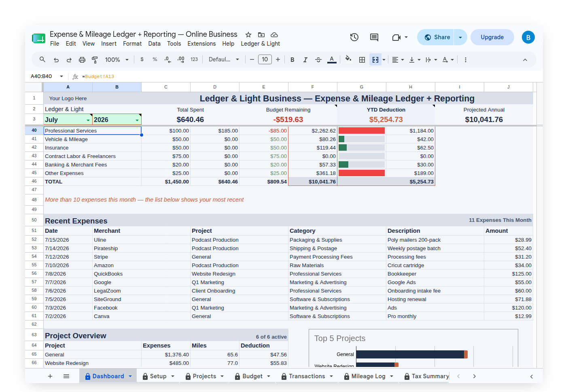Toggle italic formatting
The image size is (568, 392).
click(x=305, y=60)
